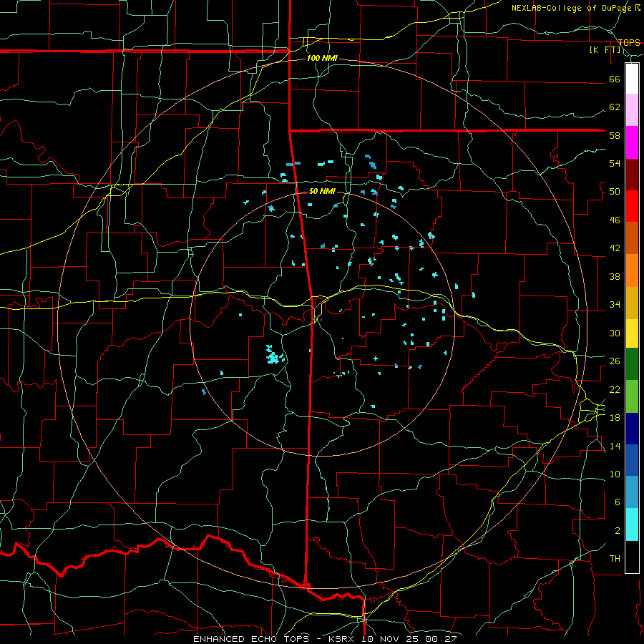
Task: Click the legend value '10'
Action: pyautogui.click(x=615, y=474)
